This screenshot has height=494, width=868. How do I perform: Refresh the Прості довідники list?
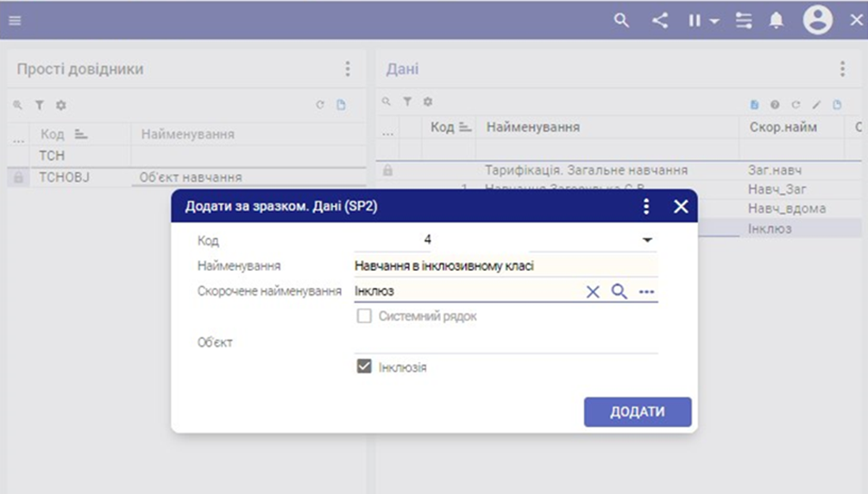coord(320,105)
